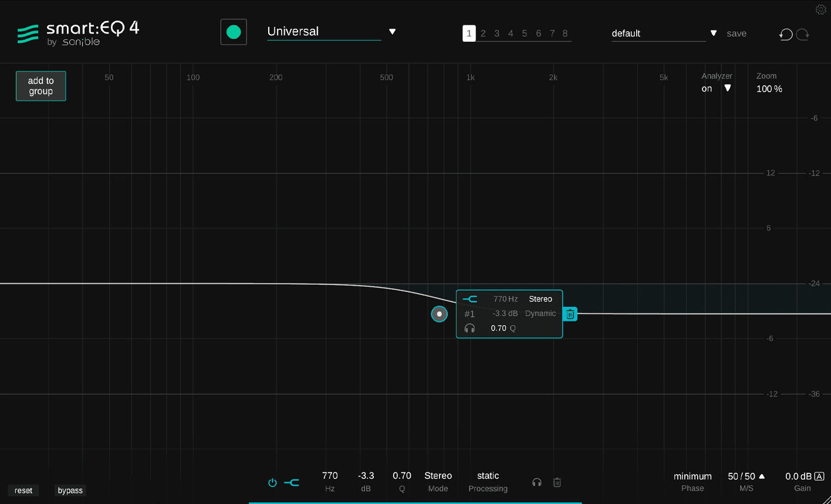Toggle the band power button
Image resolution: width=831 pixels, height=504 pixels.
click(x=272, y=482)
